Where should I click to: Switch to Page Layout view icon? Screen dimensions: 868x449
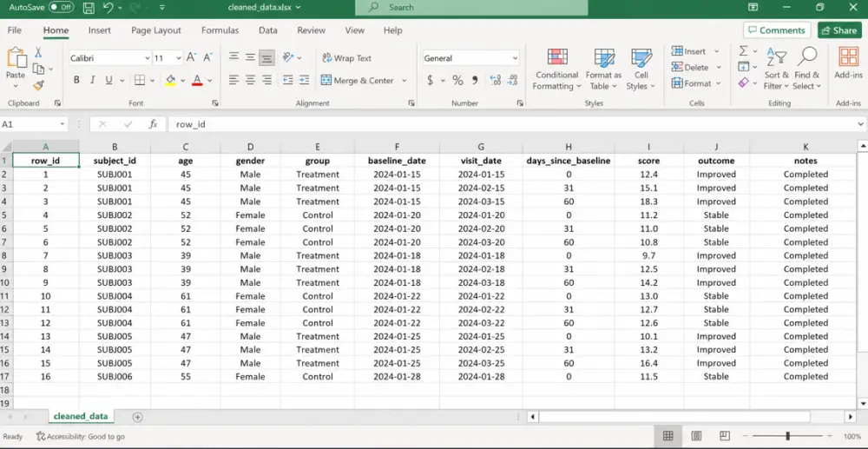(x=696, y=436)
